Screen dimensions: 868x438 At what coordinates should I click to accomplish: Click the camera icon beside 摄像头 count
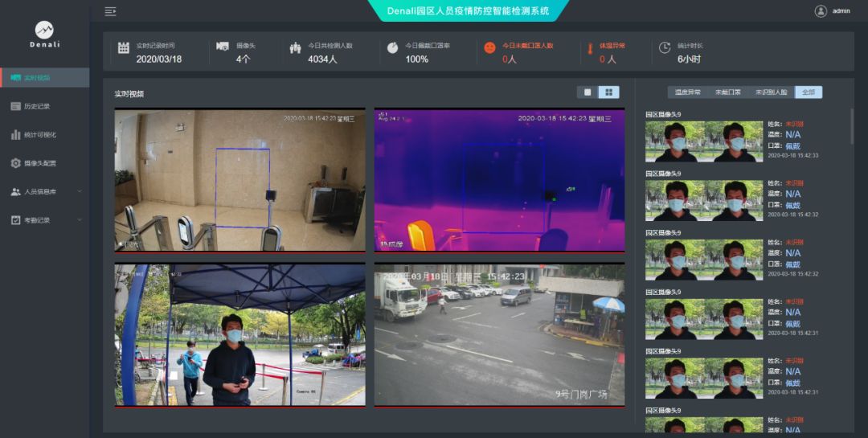(223, 47)
